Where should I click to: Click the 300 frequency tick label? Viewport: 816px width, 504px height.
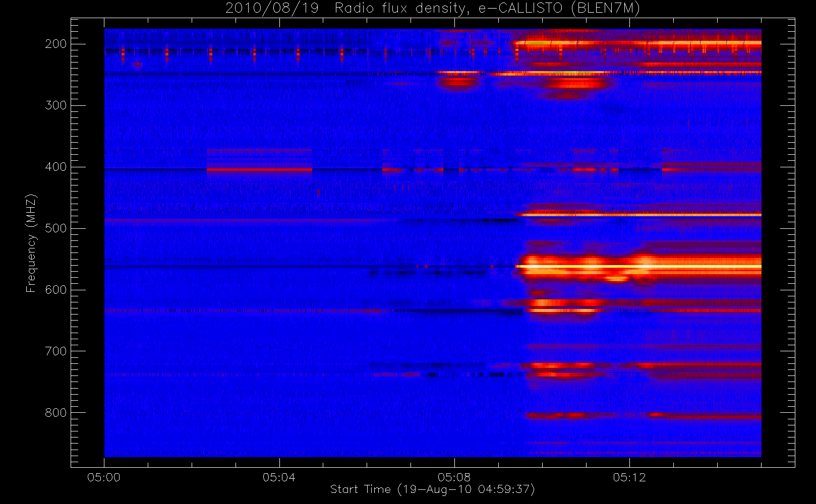[x=55, y=105]
